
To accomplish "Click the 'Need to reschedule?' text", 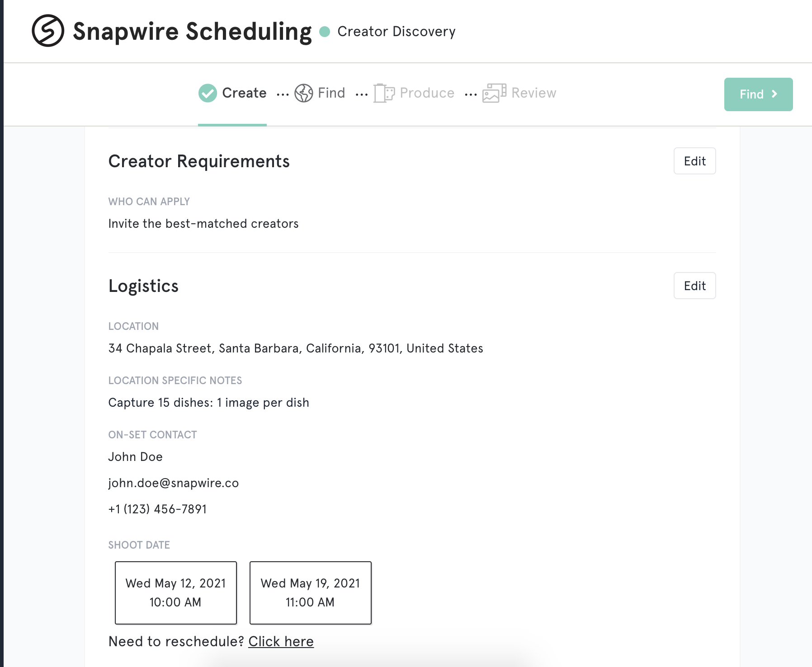I will point(176,641).
